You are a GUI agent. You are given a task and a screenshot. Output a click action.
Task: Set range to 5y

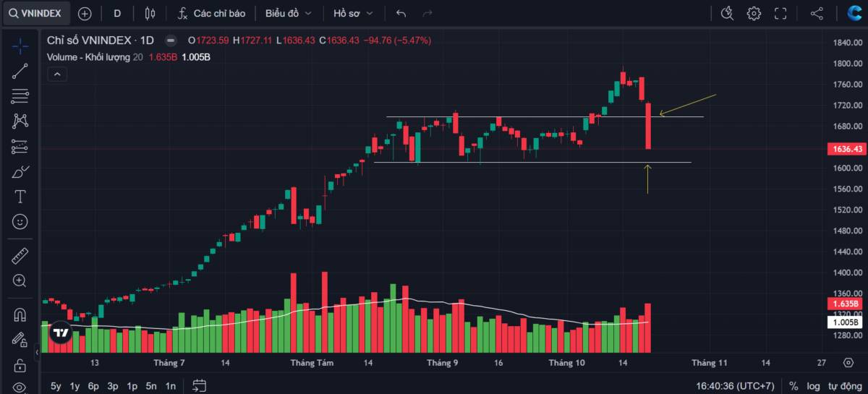pyautogui.click(x=56, y=386)
